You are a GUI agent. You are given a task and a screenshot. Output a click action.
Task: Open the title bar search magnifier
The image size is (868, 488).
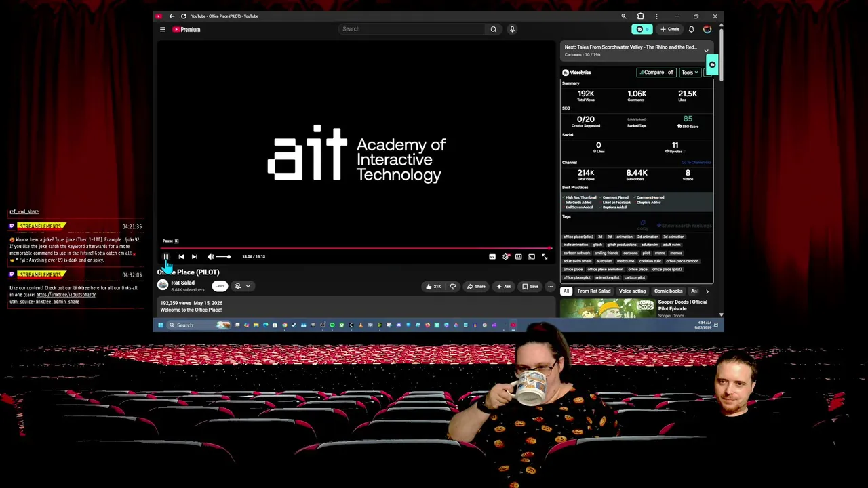pos(623,16)
